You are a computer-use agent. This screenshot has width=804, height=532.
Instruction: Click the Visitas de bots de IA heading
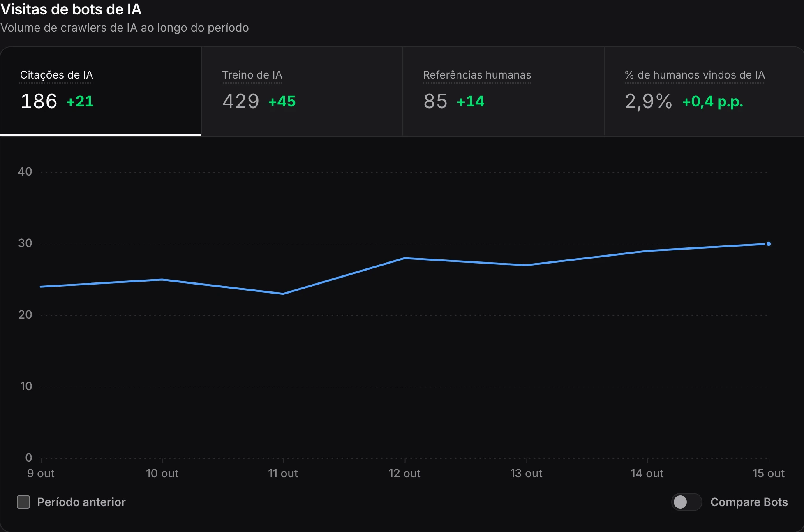71,9
